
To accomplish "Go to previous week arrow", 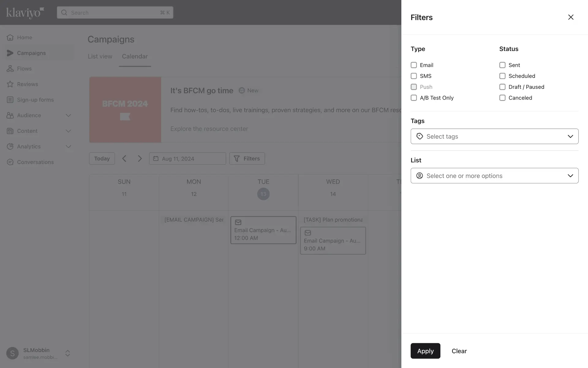I will tap(124, 159).
